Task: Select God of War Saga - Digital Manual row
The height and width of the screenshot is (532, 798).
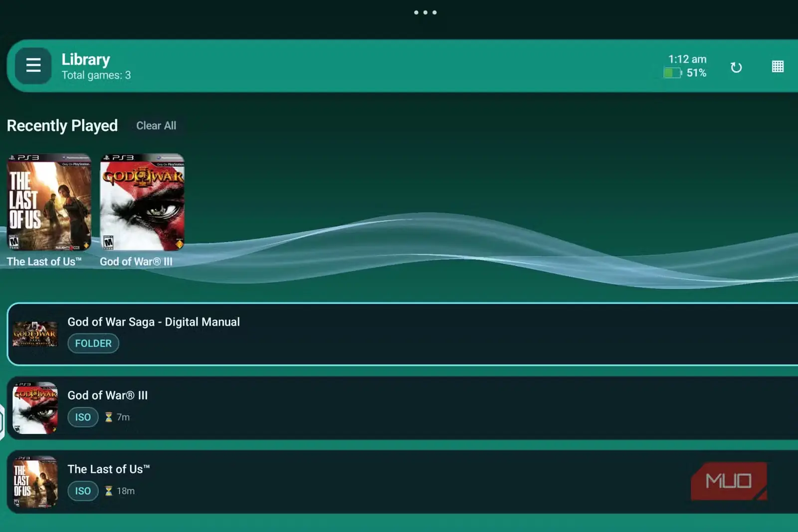Action: click(x=402, y=334)
